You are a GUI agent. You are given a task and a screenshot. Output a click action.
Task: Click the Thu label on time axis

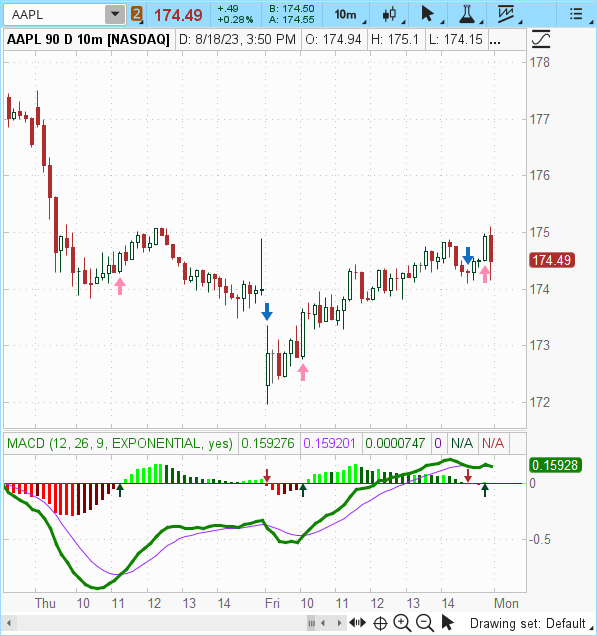click(x=45, y=603)
